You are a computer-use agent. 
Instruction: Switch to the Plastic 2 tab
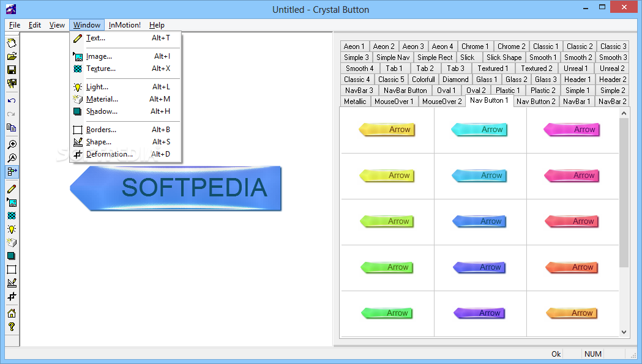pos(543,91)
